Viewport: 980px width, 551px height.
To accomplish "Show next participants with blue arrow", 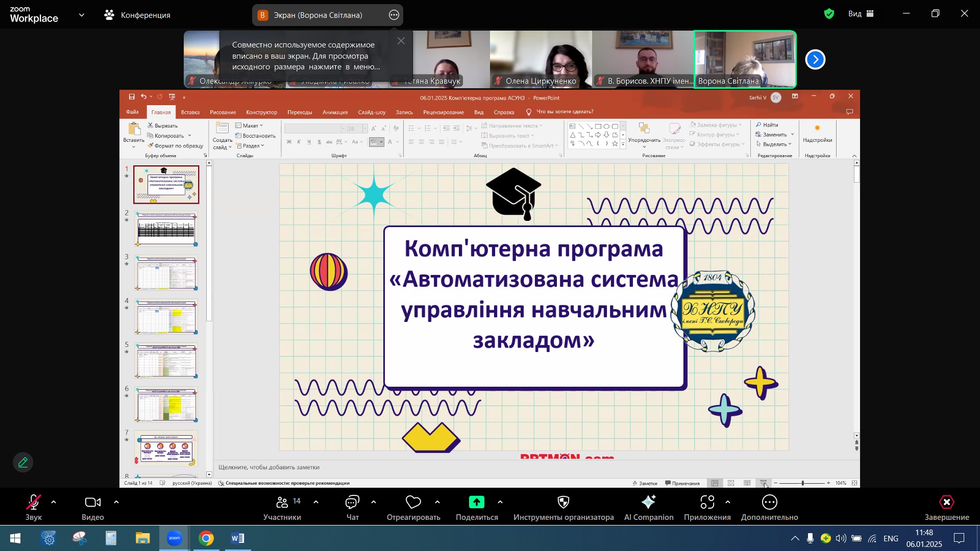I will pyautogui.click(x=815, y=60).
